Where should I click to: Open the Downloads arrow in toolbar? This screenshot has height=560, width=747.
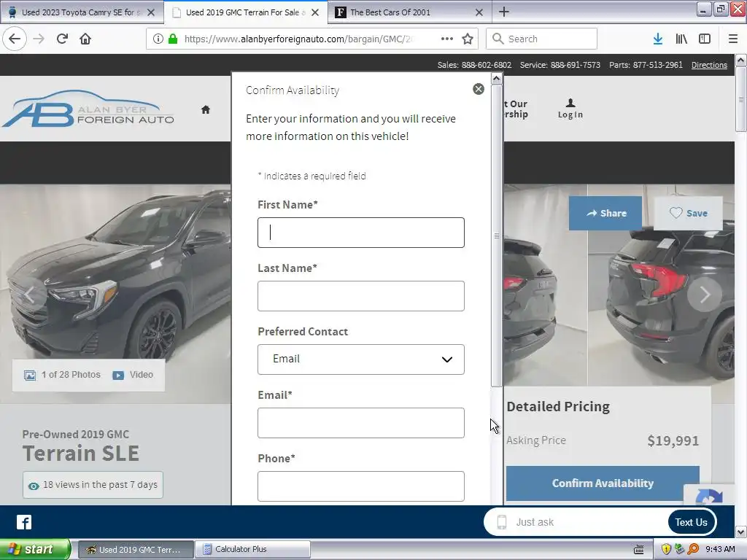click(658, 39)
